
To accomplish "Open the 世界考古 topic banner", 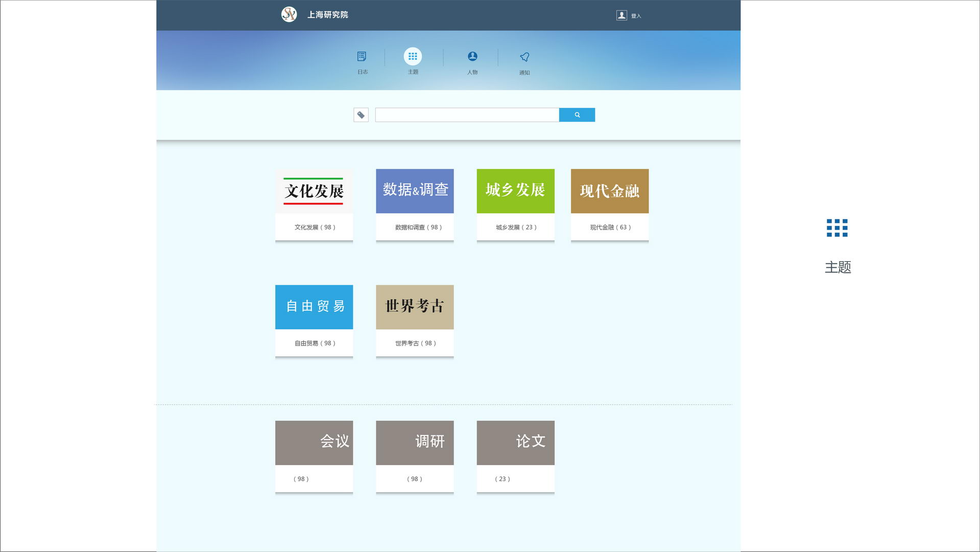I will point(415,307).
